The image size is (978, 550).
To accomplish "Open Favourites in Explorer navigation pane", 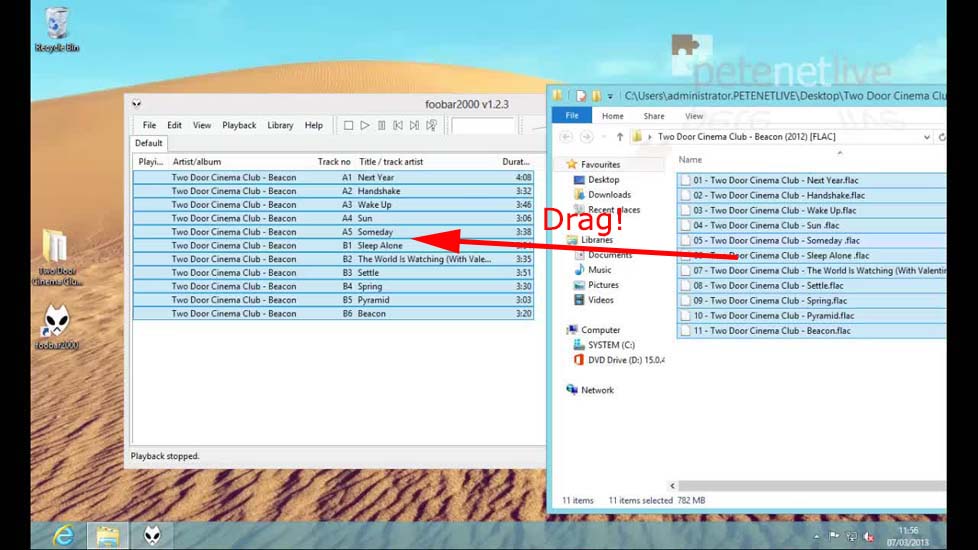I will tap(600, 165).
